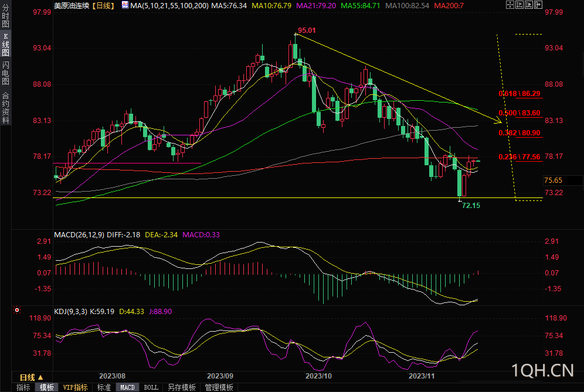Image resolution: width=584 pixels, height=392 pixels.
Task: Click the MA indicator chart icon
Action: point(125,5)
